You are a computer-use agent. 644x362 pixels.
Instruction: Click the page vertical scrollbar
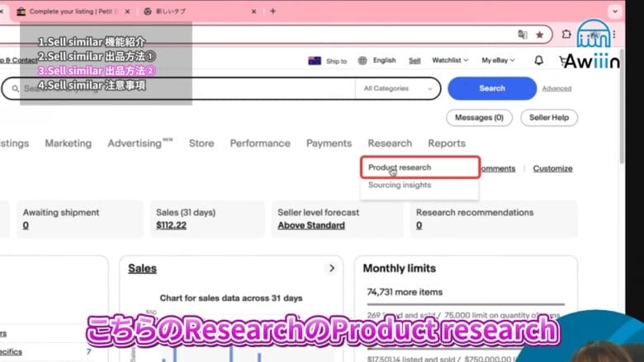[x=622, y=106]
